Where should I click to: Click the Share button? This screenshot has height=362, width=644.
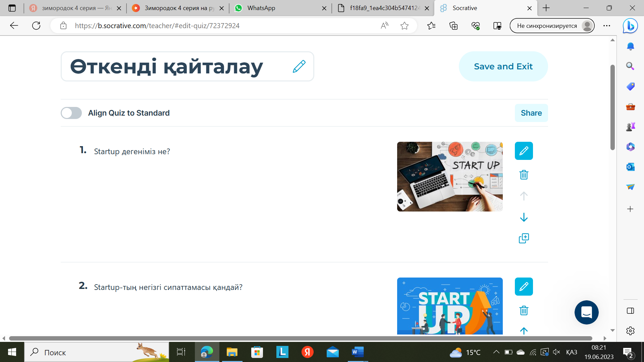pyautogui.click(x=531, y=113)
